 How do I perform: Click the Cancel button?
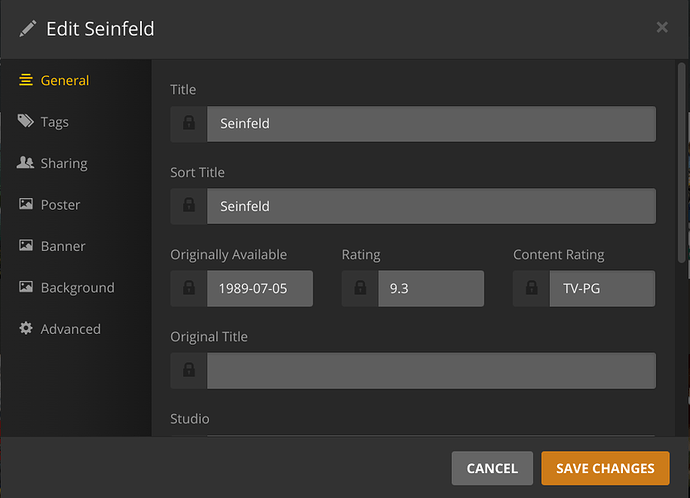(x=492, y=468)
